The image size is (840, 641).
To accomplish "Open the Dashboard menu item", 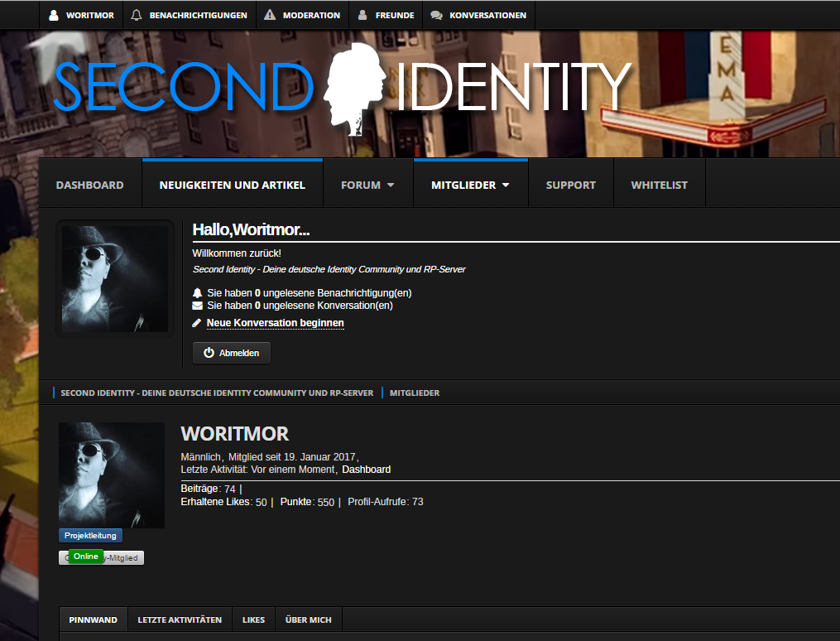I will click(x=90, y=185).
